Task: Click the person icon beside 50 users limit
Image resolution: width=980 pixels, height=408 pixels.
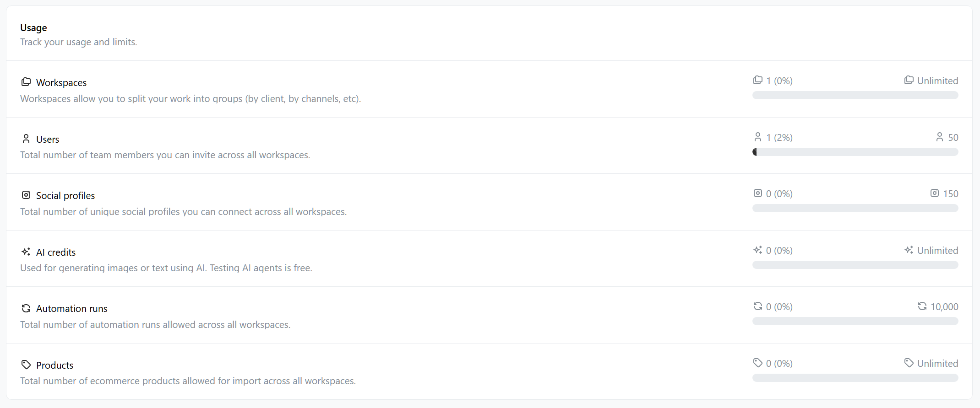Action: click(x=940, y=137)
